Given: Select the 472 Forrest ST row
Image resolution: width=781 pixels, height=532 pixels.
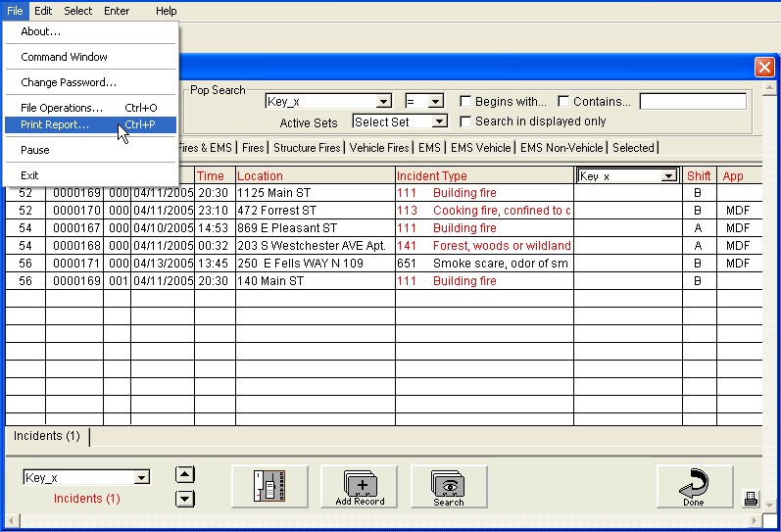Looking at the screenshot, I should click(x=383, y=211).
